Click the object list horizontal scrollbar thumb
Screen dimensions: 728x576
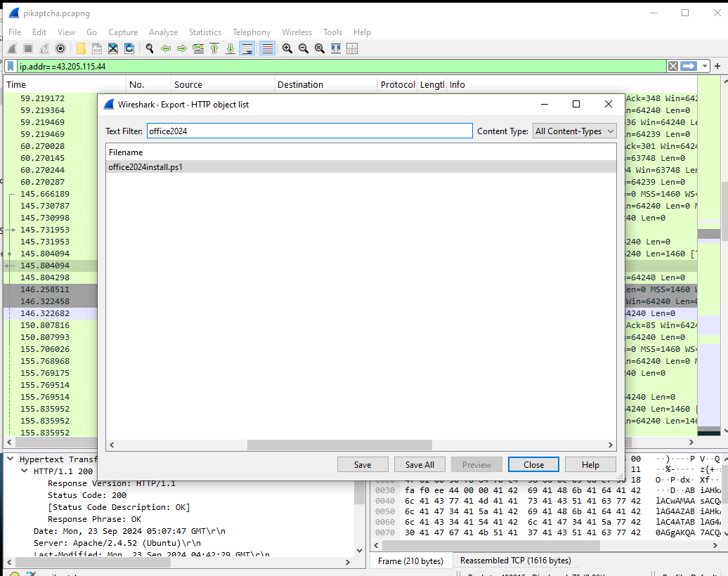339,445
